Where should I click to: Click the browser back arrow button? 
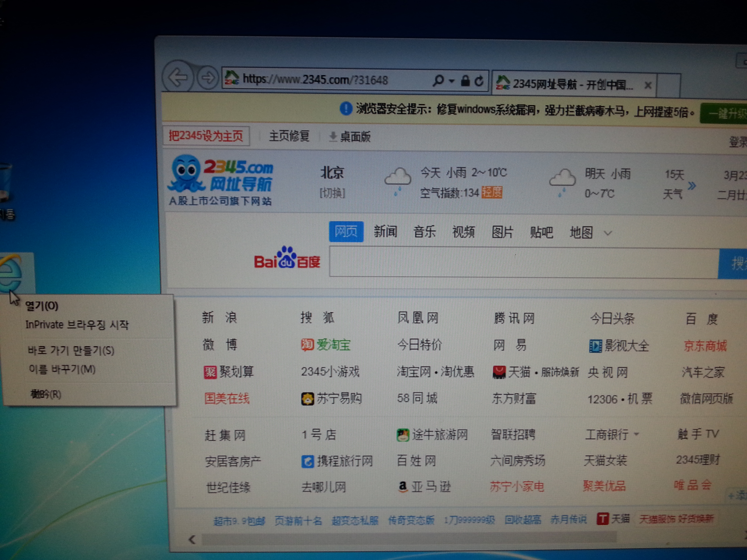coord(178,77)
